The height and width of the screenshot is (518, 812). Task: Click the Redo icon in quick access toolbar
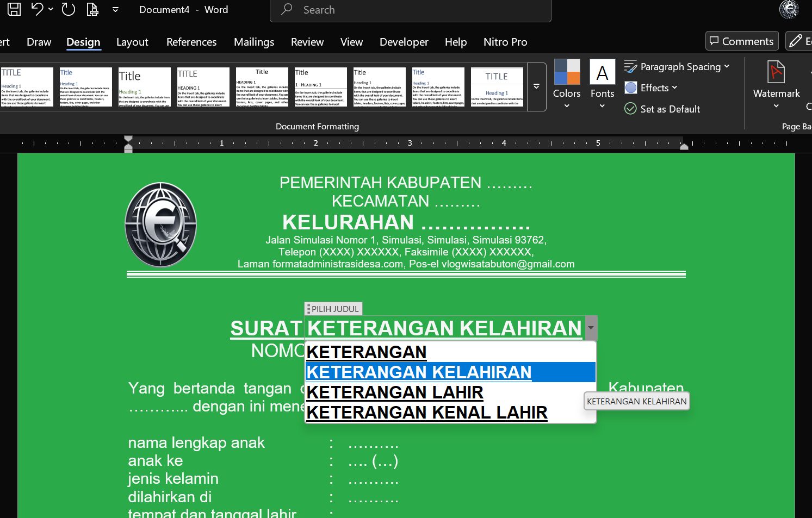(69, 9)
